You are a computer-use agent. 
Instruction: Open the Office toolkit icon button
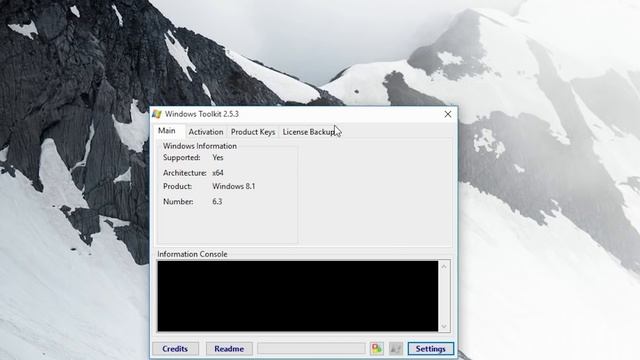[376, 349]
